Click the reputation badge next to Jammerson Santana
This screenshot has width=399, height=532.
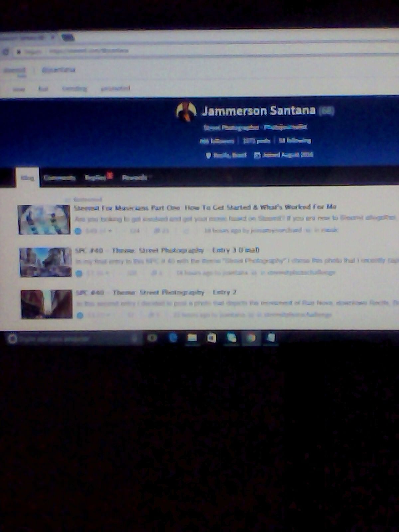(x=327, y=111)
